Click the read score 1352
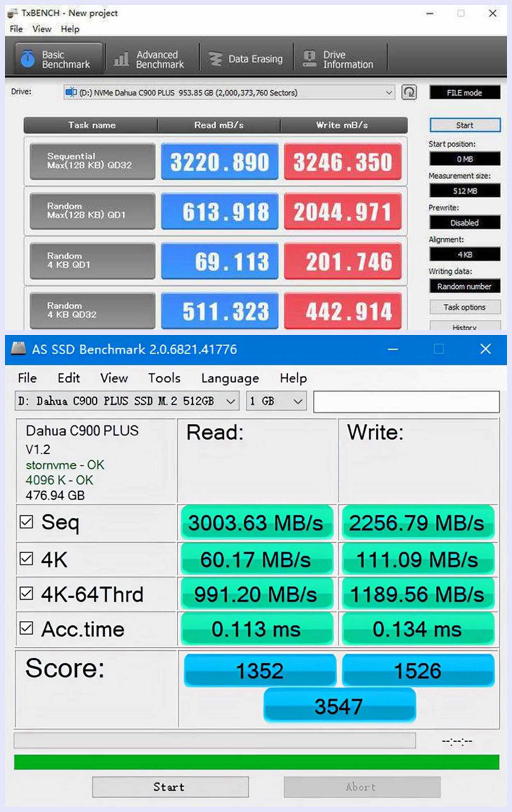The height and width of the screenshot is (812, 512). click(x=260, y=670)
